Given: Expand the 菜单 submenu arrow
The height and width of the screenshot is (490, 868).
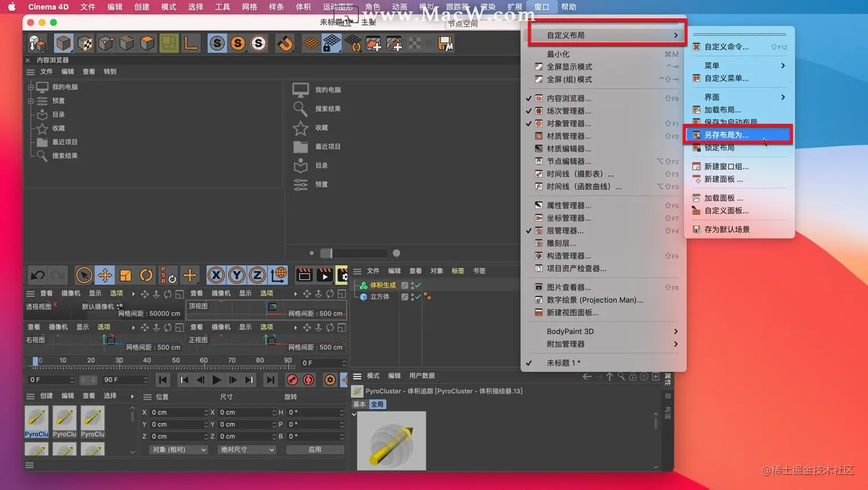Looking at the screenshot, I should click(x=783, y=65).
